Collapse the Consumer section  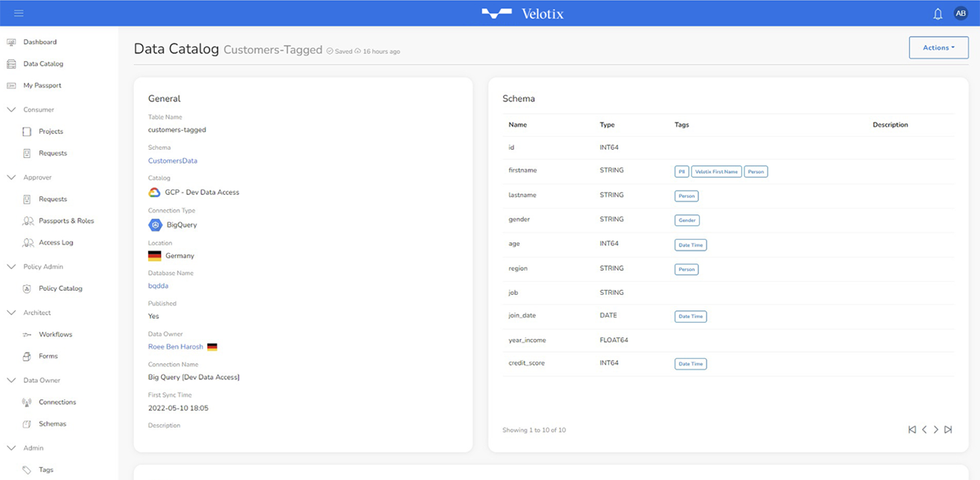click(11, 110)
